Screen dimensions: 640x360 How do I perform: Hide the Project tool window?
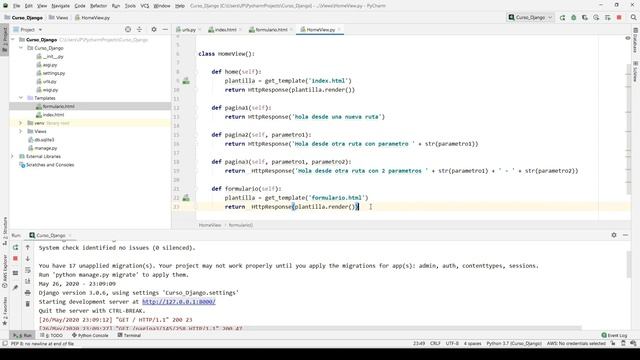click(165, 29)
